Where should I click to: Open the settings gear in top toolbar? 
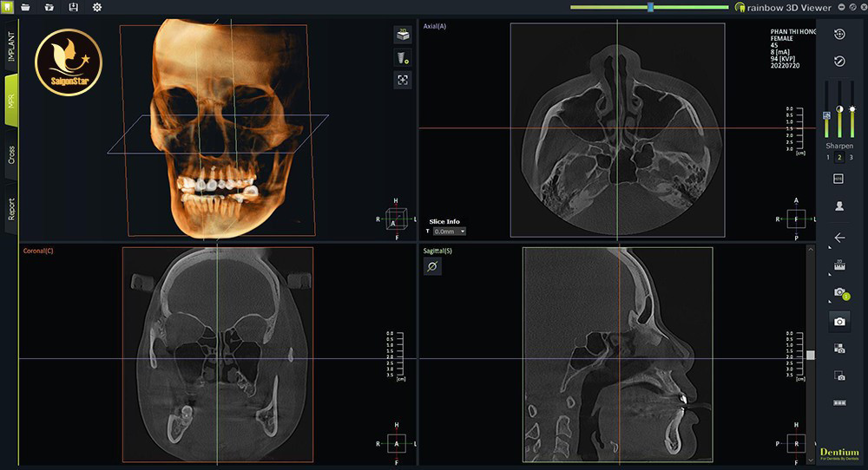[x=96, y=8]
